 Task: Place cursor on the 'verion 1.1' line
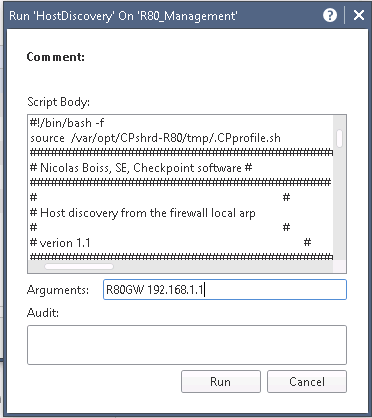click(x=60, y=243)
